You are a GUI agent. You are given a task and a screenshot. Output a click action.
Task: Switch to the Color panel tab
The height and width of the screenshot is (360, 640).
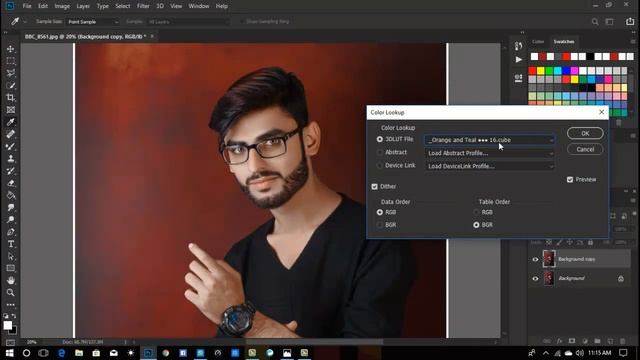coord(538,42)
